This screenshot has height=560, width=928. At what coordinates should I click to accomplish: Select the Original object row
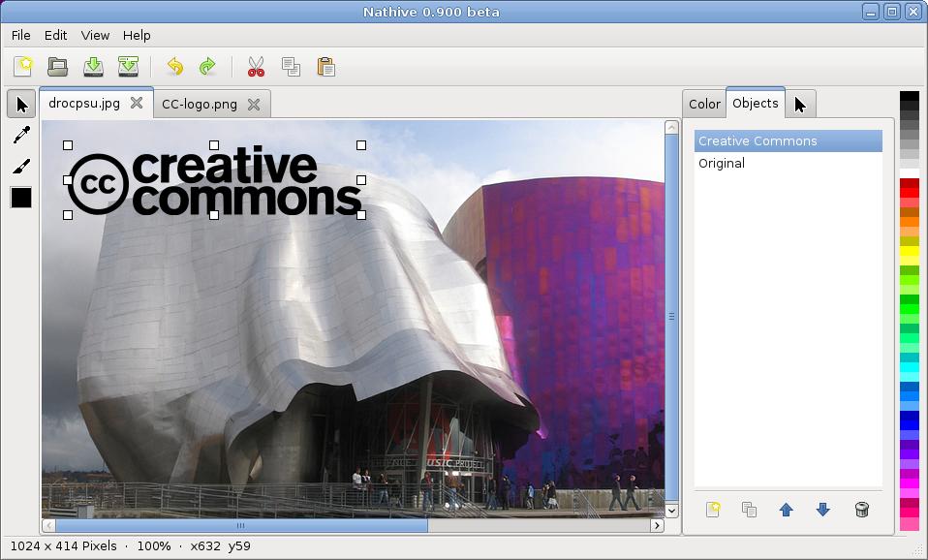coord(788,164)
